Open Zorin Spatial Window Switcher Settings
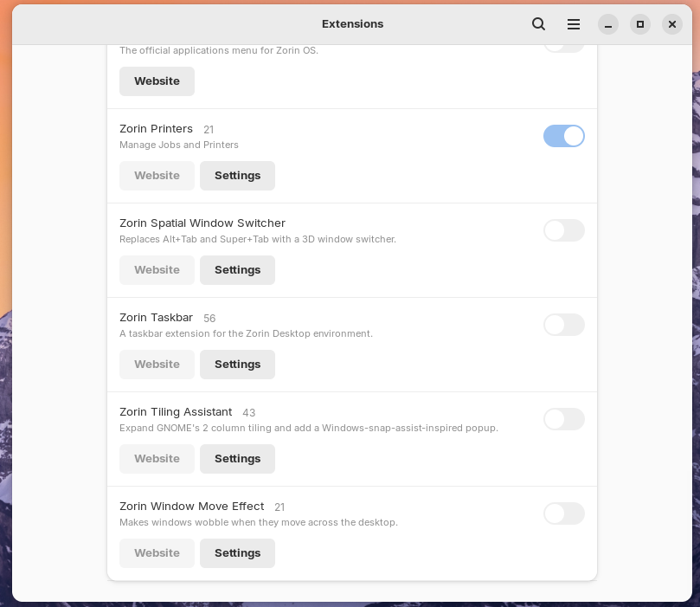Viewport: 700px width, 607px height. click(237, 270)
